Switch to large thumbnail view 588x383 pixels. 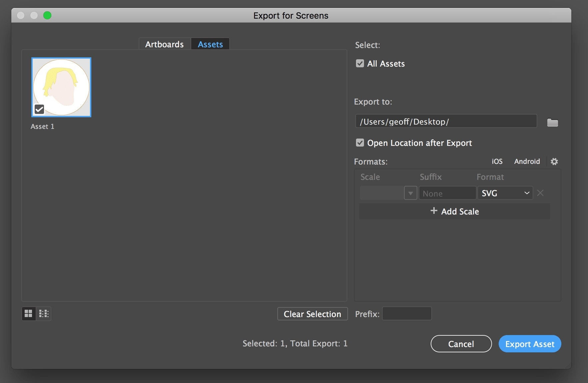[x=28, y=313]
